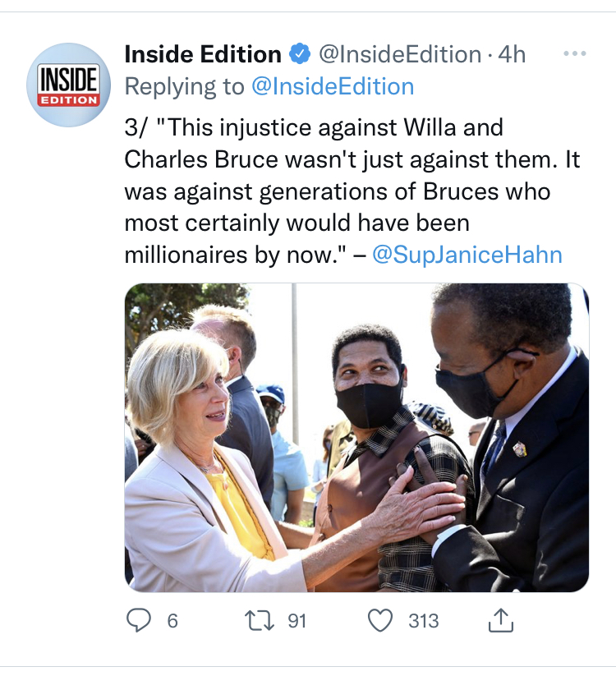The width and height of the screenshot is (616, 676).
Task: Enlarge the attached photo
Action: click(x=356, y=438)
